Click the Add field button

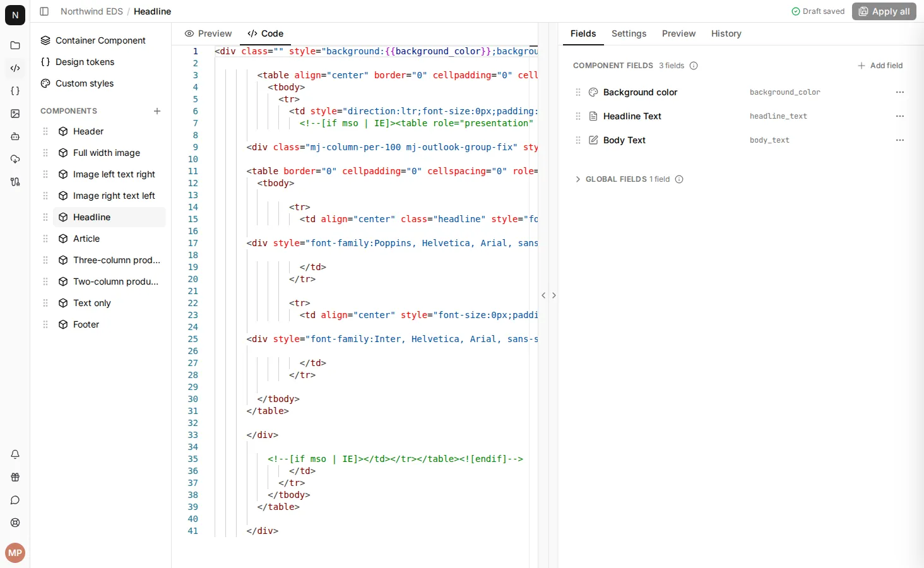coord(880,66)
